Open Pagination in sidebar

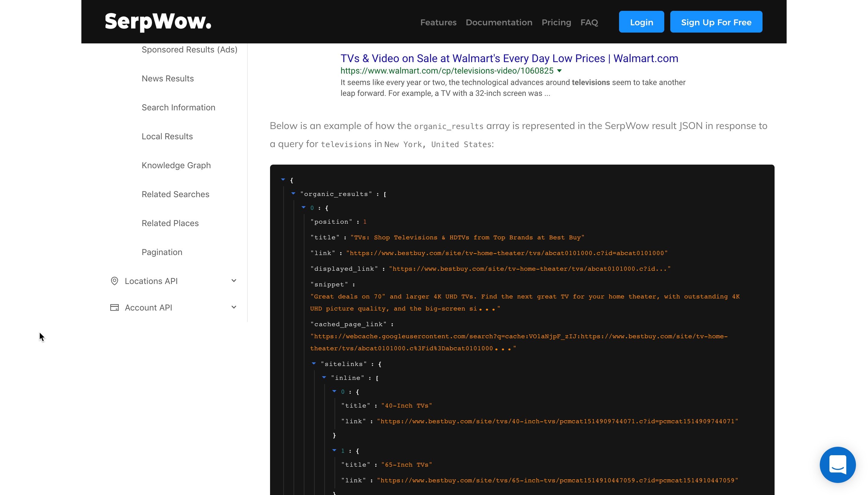(162, 252)
